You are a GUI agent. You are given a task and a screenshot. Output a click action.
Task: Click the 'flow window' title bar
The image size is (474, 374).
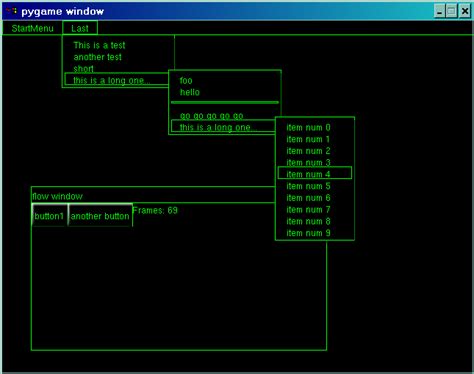coord(153,195)
